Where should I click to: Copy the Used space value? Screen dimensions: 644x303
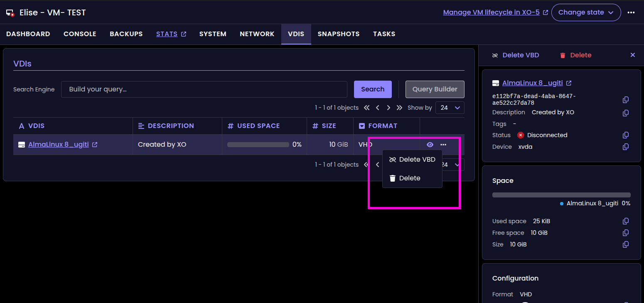[626, 221]
